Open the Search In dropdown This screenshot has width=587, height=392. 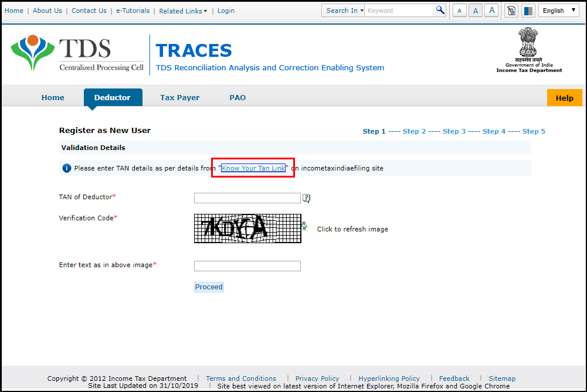click(x=342, y=10)
